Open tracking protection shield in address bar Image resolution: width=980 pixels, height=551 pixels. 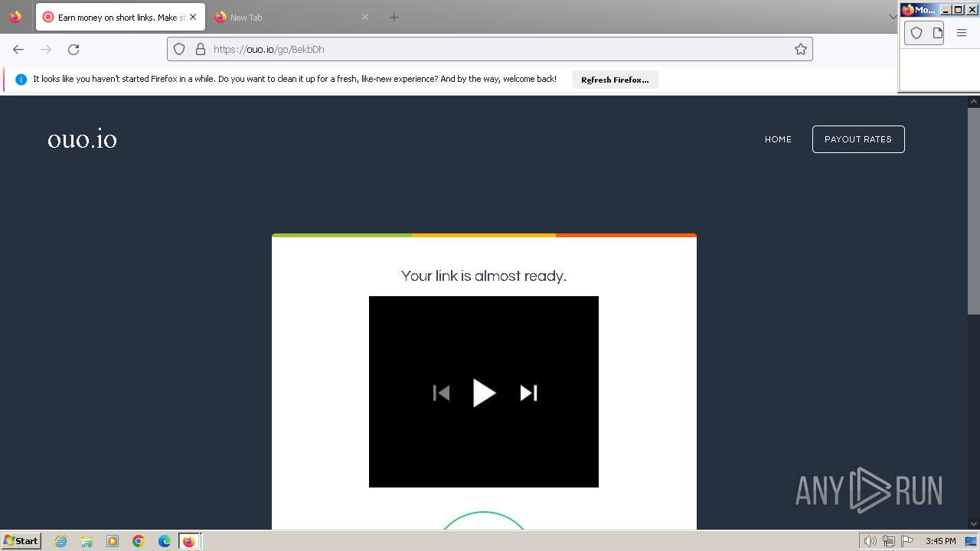point(179,49)
